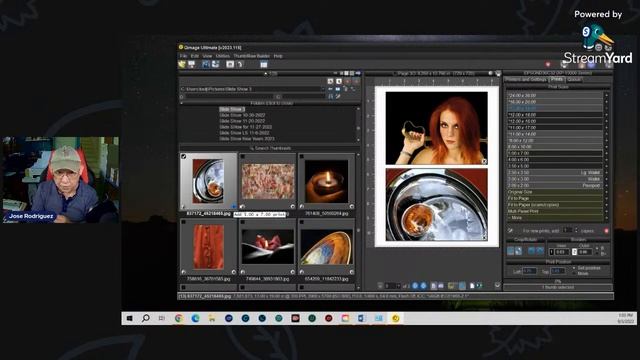640x360 pixels.
Task: Choose print size 24.00 x 36.00
Action: pyautogui.click(x=555, y=96)
